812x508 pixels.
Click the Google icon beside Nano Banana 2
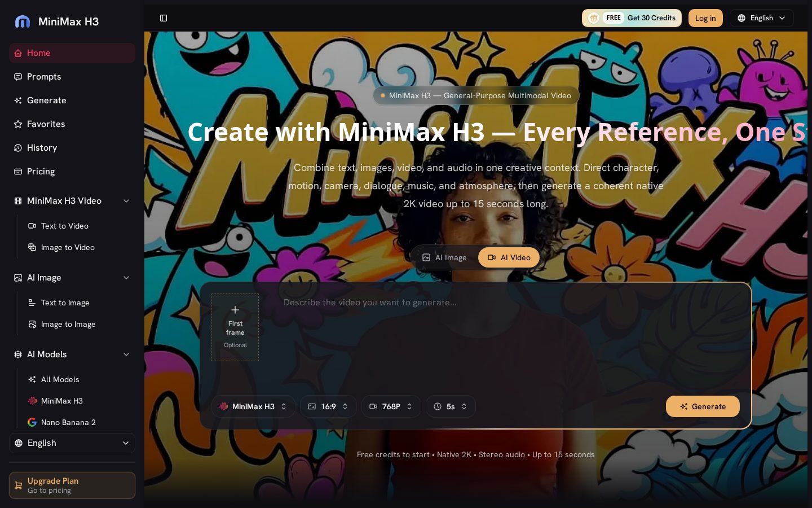click(x=32, y=422)
